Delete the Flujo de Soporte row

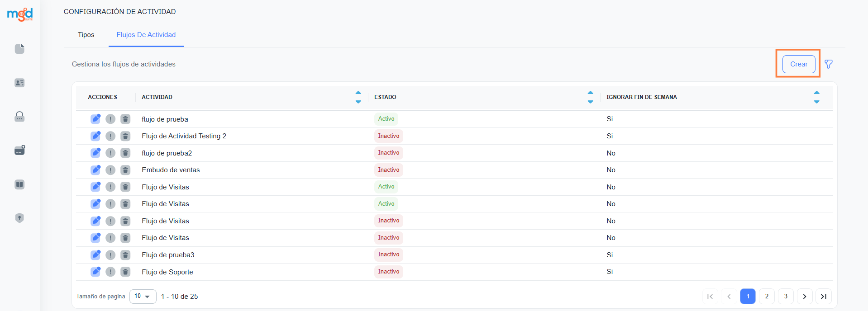coord(125,272)
